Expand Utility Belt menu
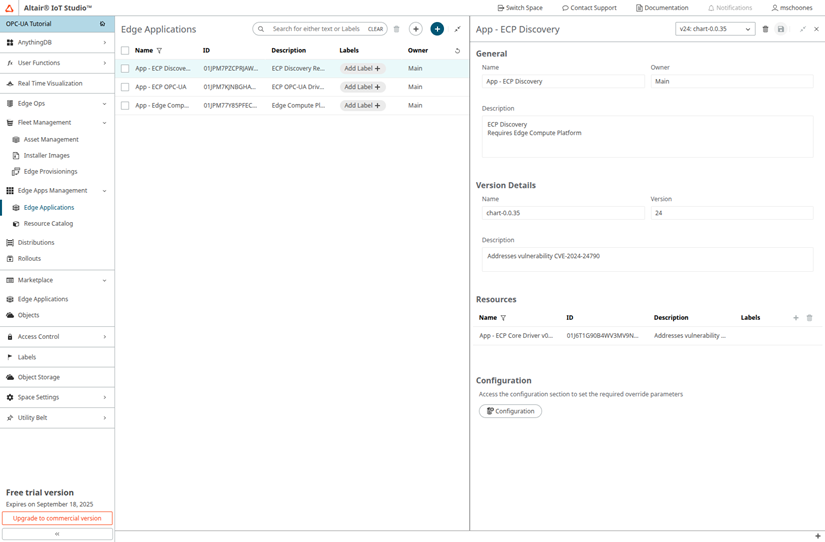The image size is (825, 542). (x=57, y=418)
